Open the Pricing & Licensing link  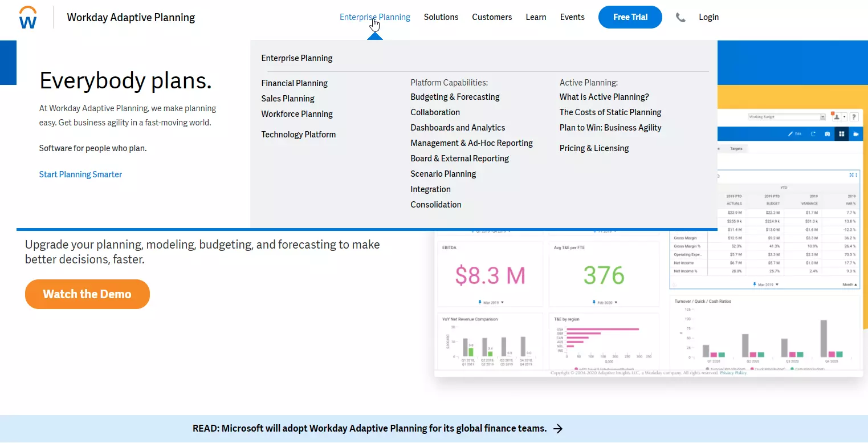pos(594,148)
